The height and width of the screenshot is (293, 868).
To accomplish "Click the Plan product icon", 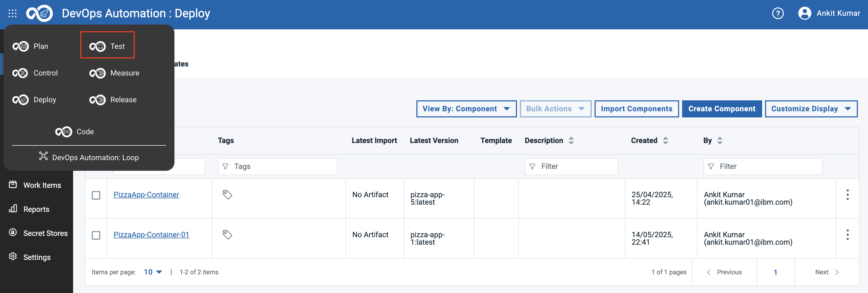I will coord(21,46).
